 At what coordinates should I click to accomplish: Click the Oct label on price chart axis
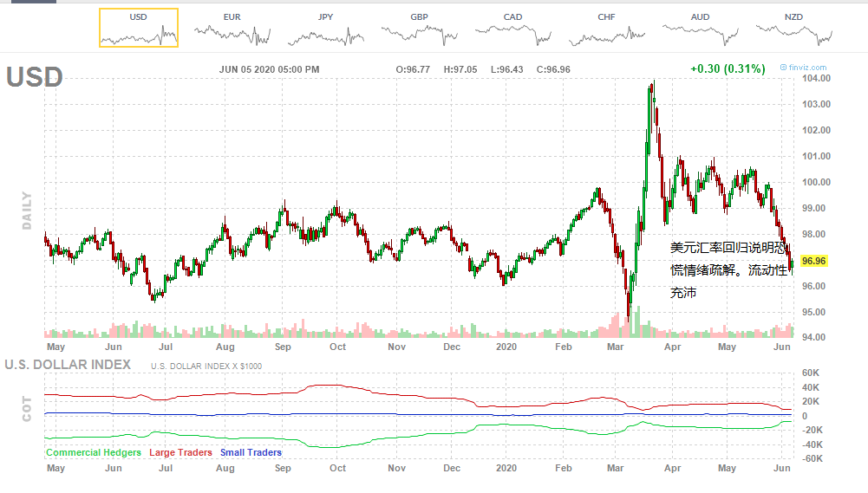pos(337,347)
